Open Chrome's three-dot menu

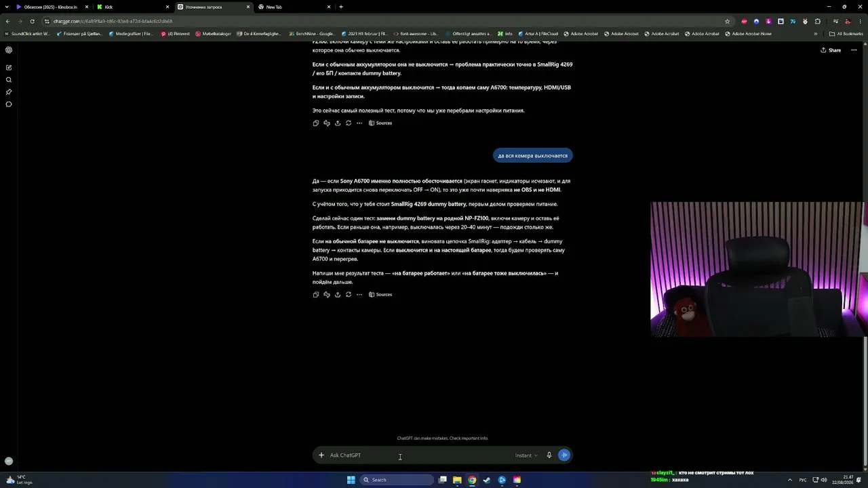[861, 21]
